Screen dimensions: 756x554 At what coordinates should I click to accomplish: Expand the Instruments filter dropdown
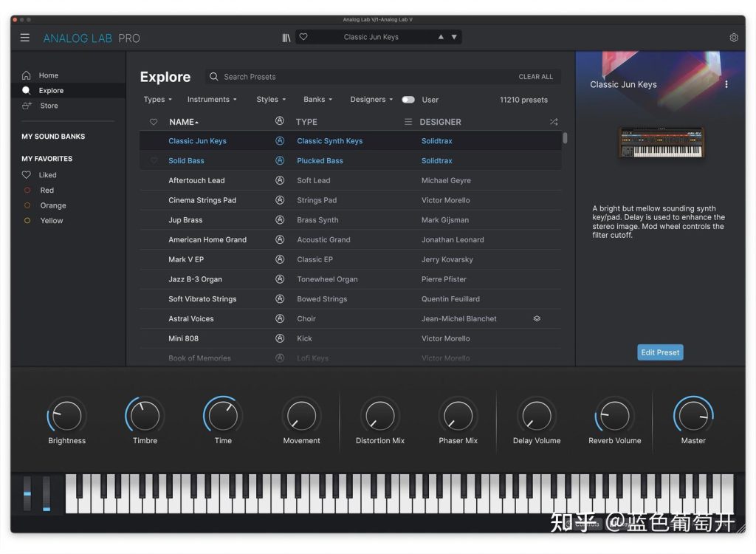pos(212,100)
